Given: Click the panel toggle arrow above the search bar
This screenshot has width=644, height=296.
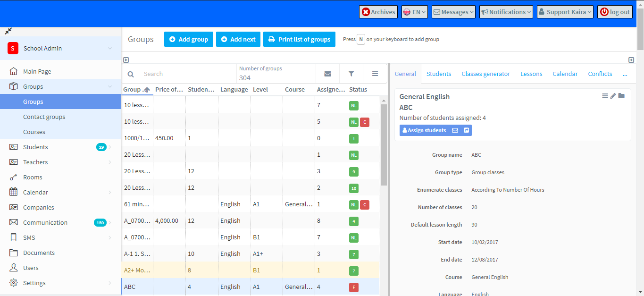Looking at the screenshot, I should tap(125, 59).
